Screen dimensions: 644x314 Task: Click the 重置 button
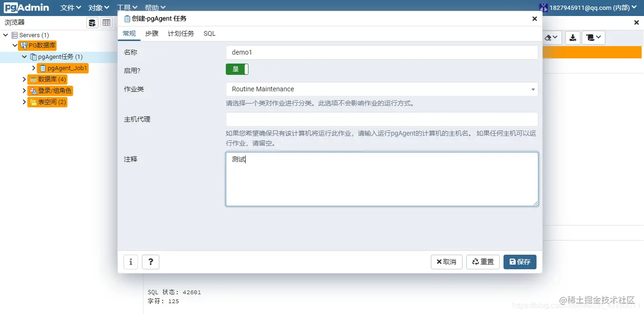click(x=482, y=262)
